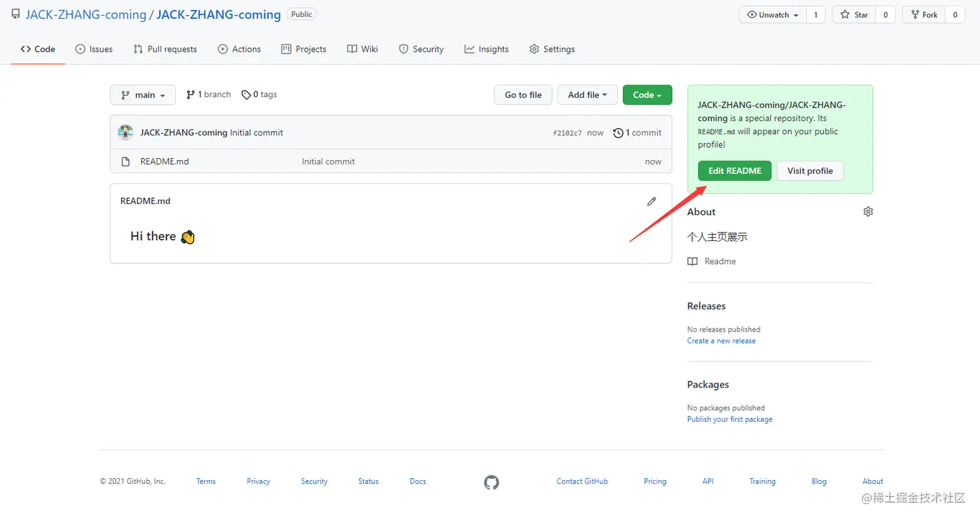Viewport: 980px width, 519px height.
Task: Open the Packages heading
Action: (708, 385)
